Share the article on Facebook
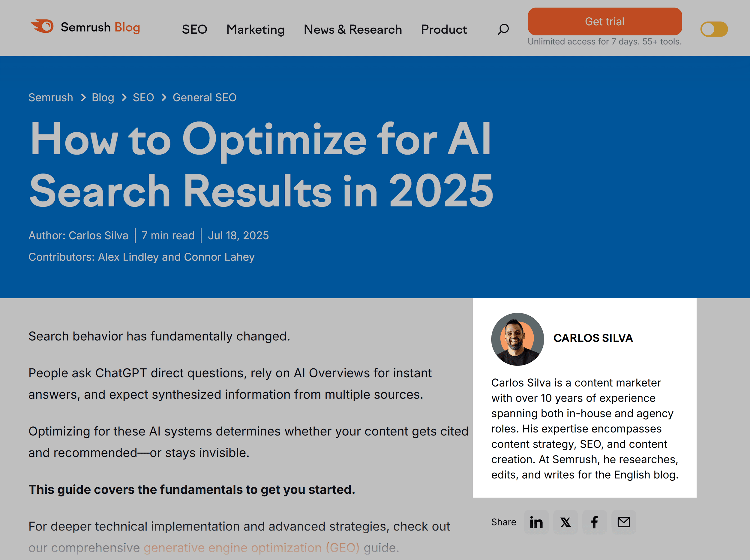Viewport: 750px width, 560px height. (594, 522)
